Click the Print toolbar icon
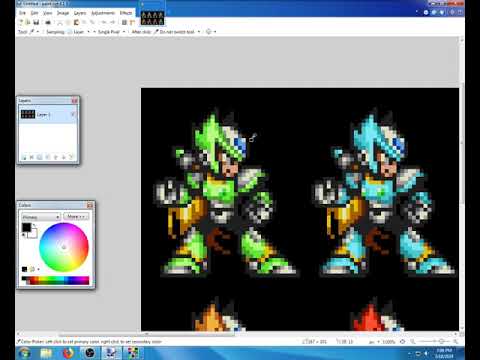The height and width of the screenshot is (360, 480). [48, 22]
